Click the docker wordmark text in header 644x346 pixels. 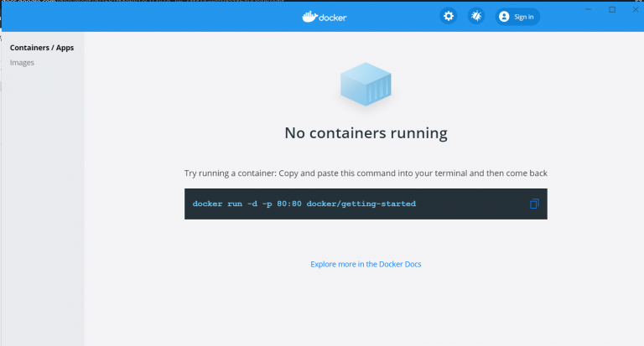[333, 18]
